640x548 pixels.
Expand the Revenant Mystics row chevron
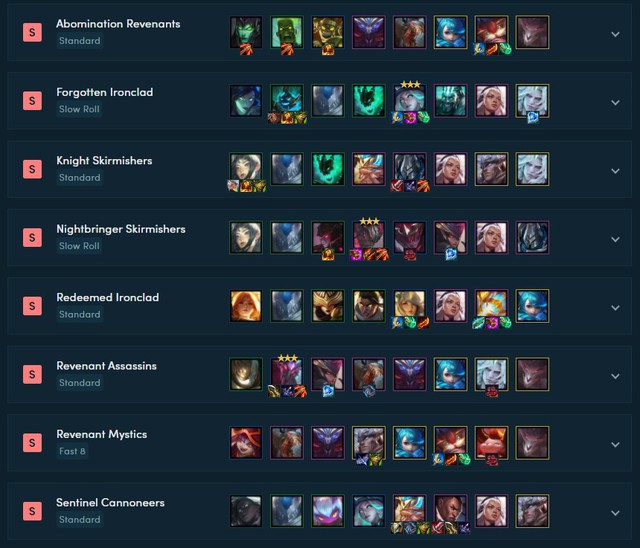click(x=616, y=444)
